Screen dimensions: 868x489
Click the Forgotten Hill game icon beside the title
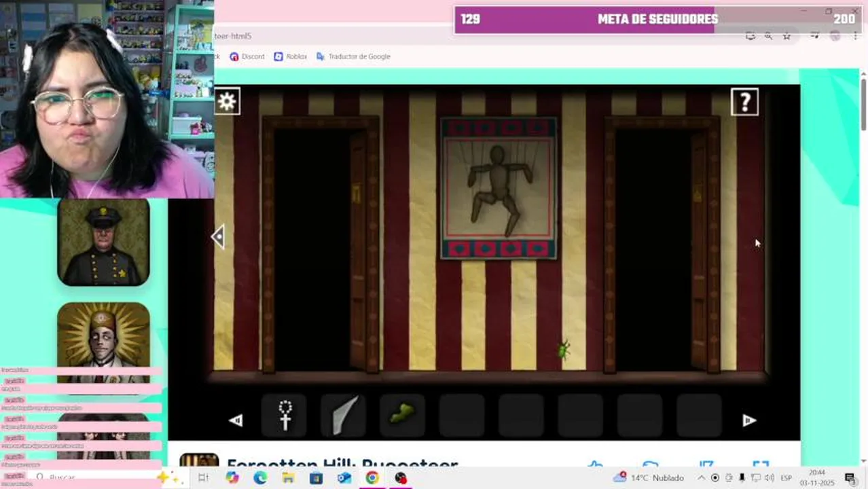[x=199, y=460]
